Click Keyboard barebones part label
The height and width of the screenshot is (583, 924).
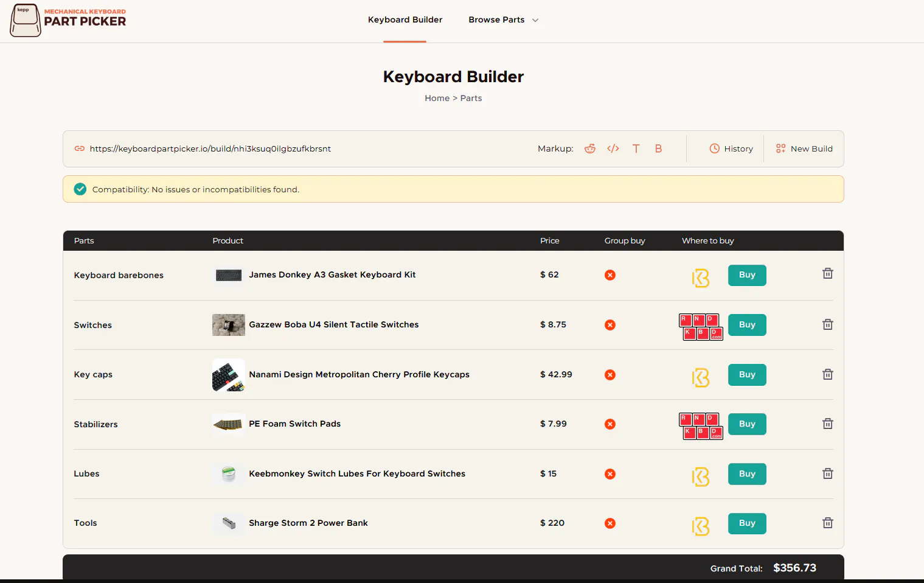coord(119,275)
